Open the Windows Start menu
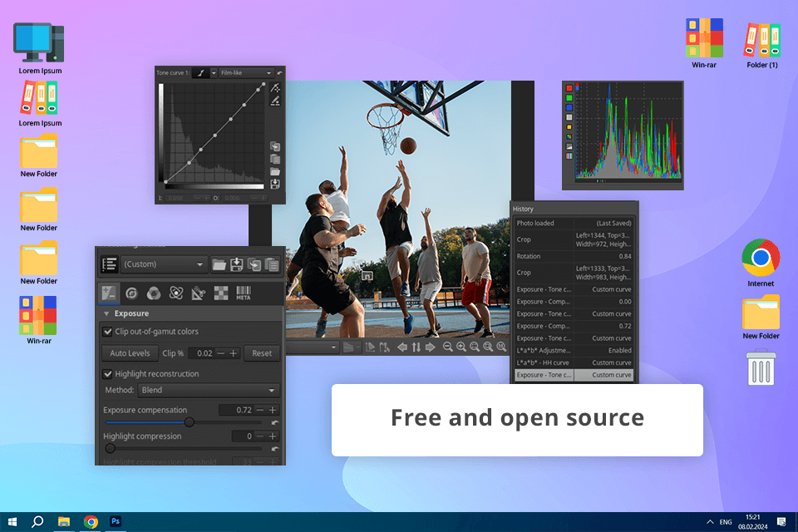The image size is (798, 532). click(x=12, y=522)
